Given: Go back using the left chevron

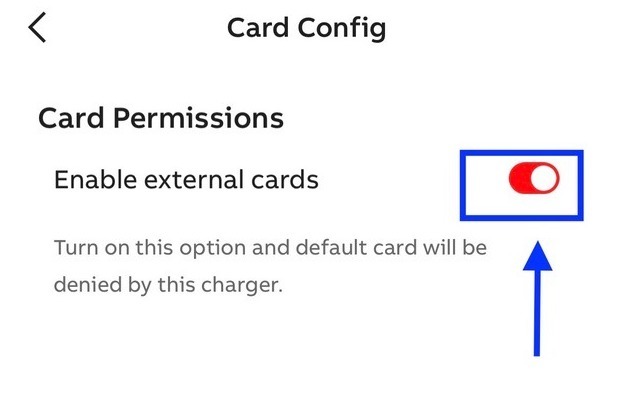Looking at the screenshot, I should click(x=37, y=27).
